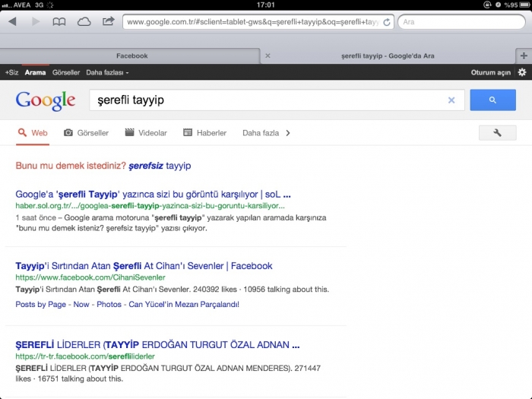Click the Ara search field
The height and width of the screenshot is (399, 532).
[461, 22]
